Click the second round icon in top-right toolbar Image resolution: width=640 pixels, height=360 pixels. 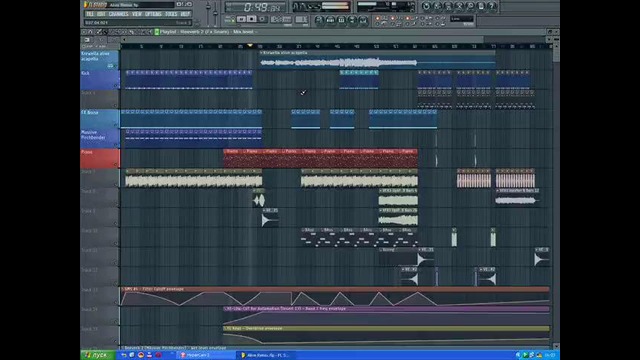[438, 6]
